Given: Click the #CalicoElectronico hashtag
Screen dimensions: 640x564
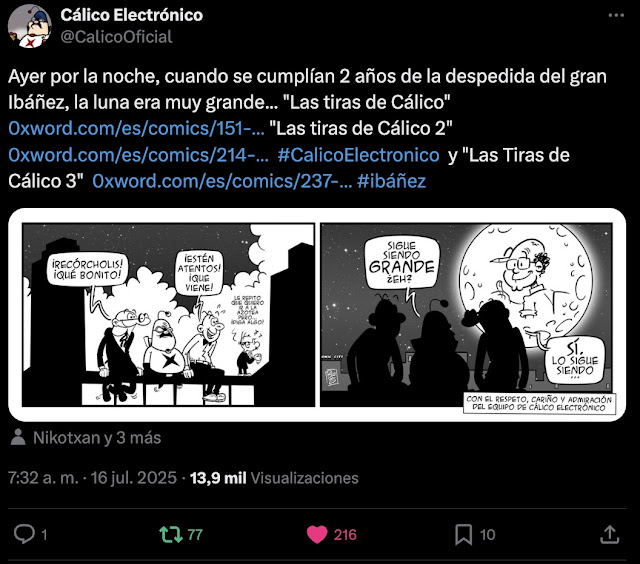Looking at the screenshot, I should (358, 155).
